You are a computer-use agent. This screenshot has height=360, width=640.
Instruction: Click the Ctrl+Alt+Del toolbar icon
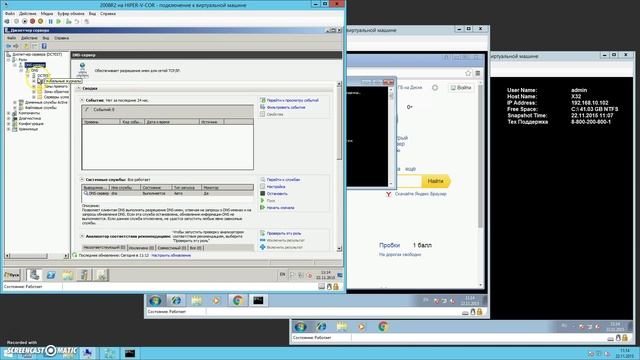click(x=7, y=21)
